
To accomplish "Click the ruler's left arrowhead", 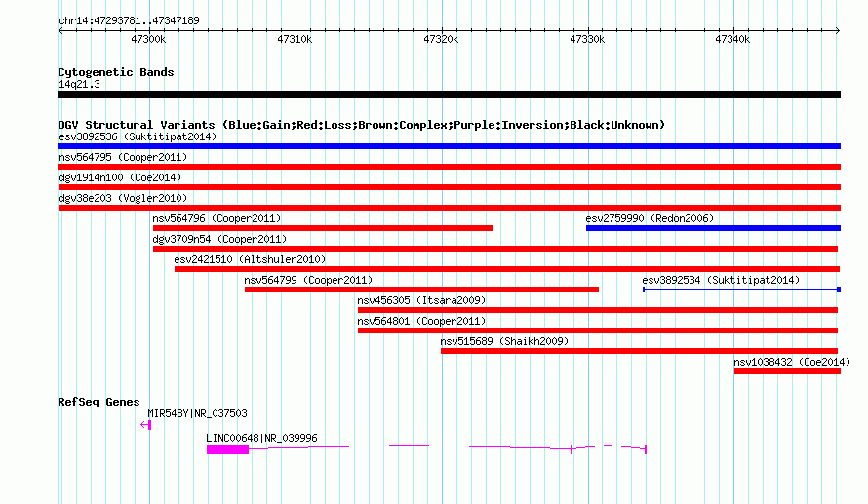I will coord(60,30).
